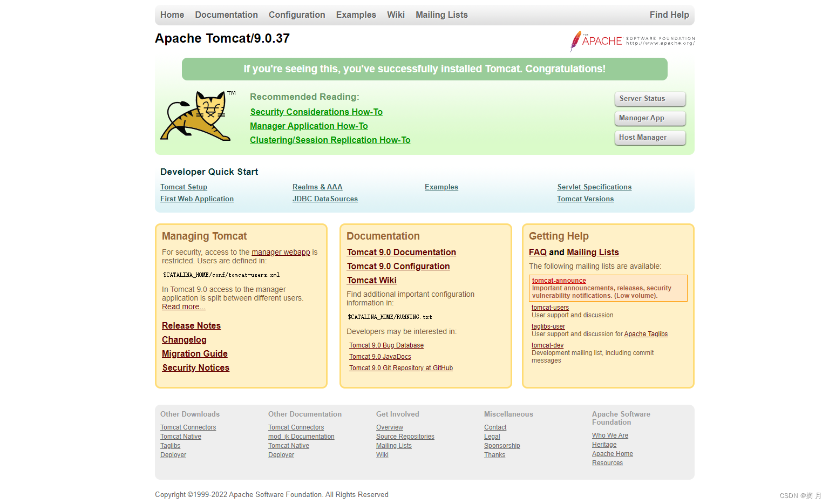Screen dimensions: 829x504
Task: Open Manager Application How-To link
Action: coord(309,126)
